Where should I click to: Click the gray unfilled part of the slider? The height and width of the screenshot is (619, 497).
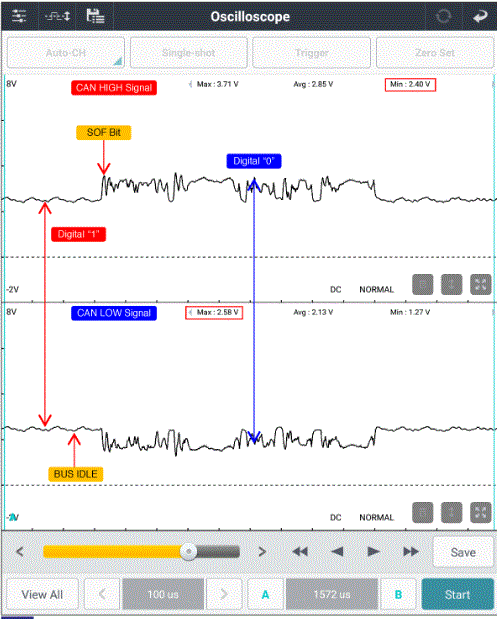(218, 551)
